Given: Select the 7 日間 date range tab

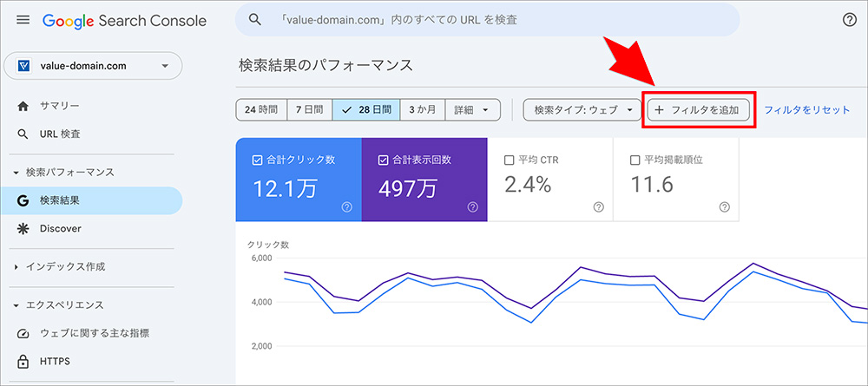Looking at the screenshot, I should (x=309, y=110).
